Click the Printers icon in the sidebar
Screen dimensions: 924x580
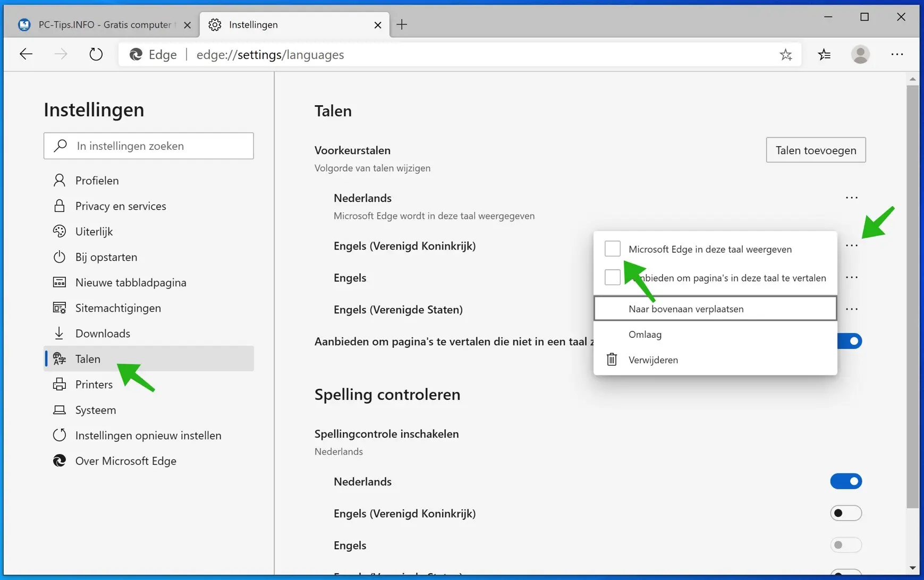click(60, 385)
